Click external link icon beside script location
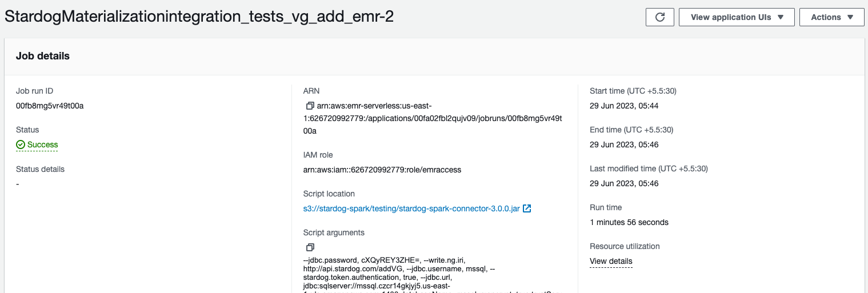Screen dimensions: 868x293 pos(527,208)
